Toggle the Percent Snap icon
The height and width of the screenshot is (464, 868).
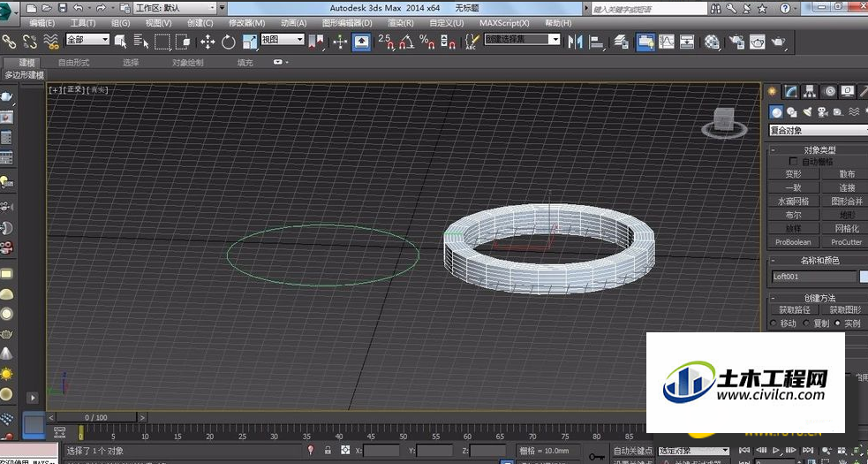pyautogui.click(x=426, y=41)
